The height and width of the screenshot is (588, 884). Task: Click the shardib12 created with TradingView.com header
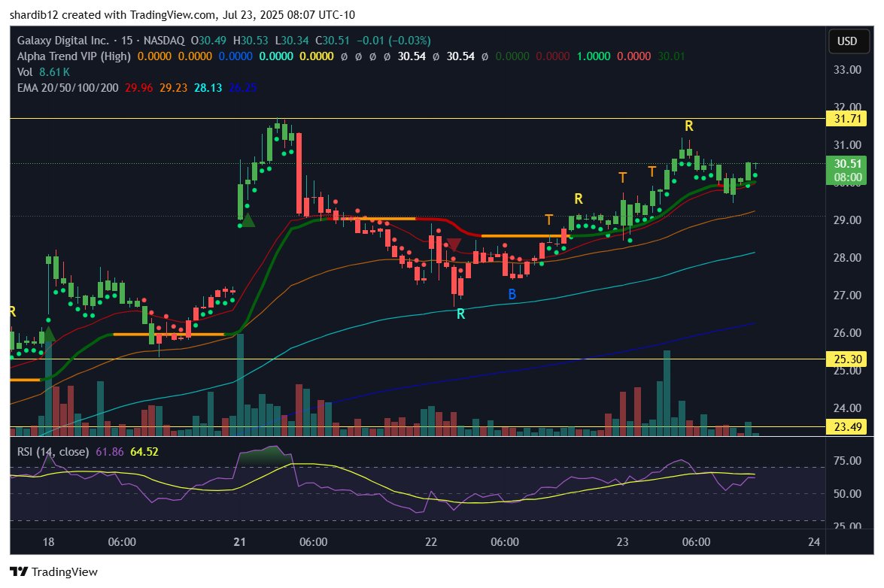coord(183,14)
